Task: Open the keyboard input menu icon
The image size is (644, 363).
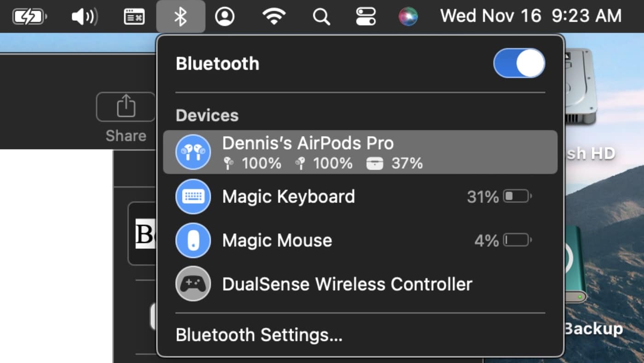Action: 134,17
